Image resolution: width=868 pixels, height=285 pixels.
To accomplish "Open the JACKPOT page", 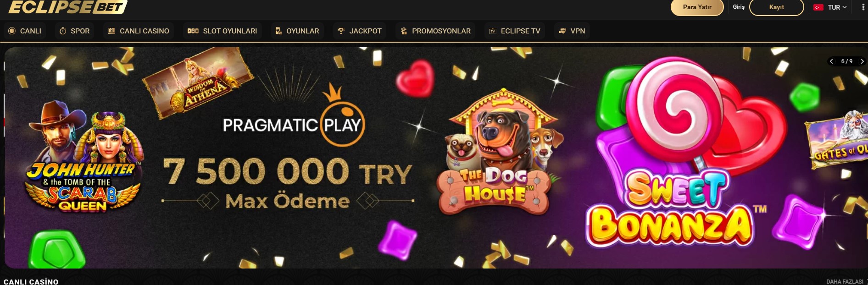I will pyautogui.click(x=360, y=31).
